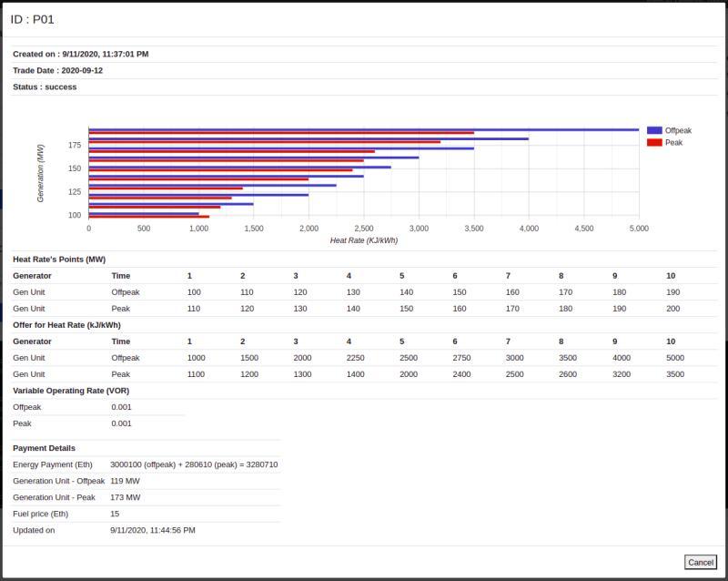This screenshot has height=581, width=728.
Task: Select 'Trade Date : 2020-09-12' line
Action: (57, 71)
